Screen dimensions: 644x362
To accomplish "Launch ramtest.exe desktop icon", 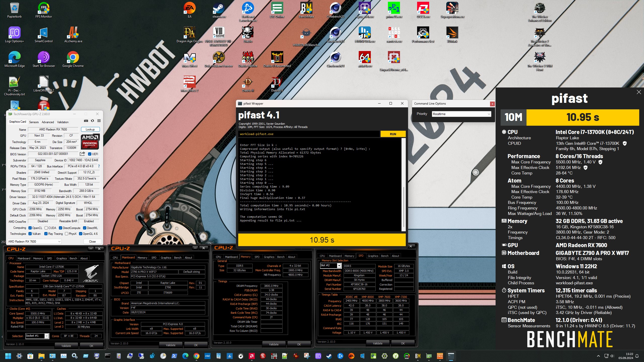I will pyautogui.click(x=394, y=35).
